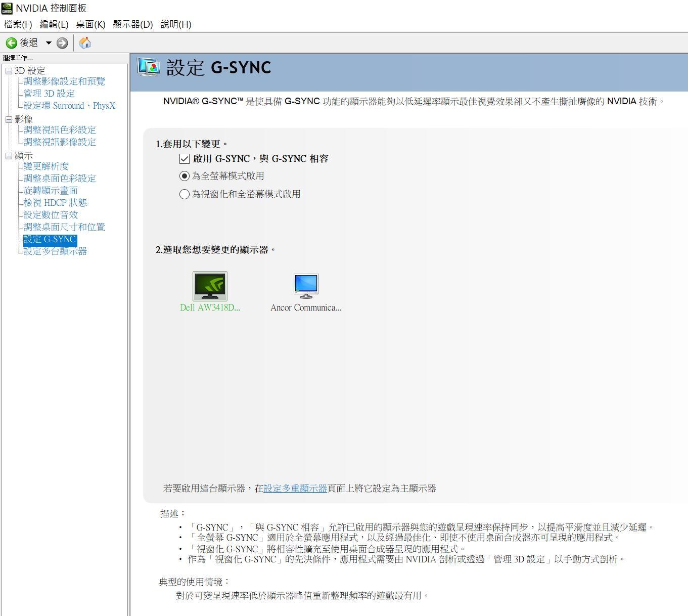The image size is (688, 616).
Task: Click the Dell AW3418D... label text
Action: coord(210,307)
